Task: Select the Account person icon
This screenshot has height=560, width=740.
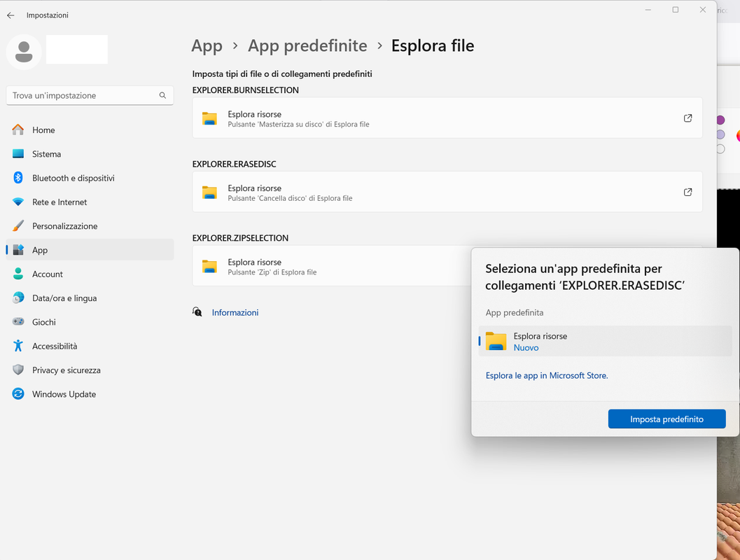Action: [x=18, y=274]
